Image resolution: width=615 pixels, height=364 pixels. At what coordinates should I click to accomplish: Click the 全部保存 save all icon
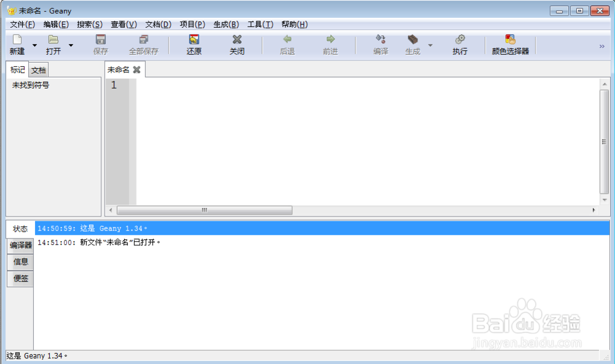(x=143, y=39)
